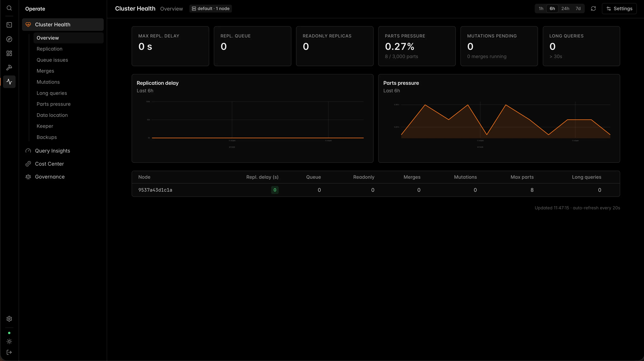Select the 1h time range

click(x=541, y=8)
